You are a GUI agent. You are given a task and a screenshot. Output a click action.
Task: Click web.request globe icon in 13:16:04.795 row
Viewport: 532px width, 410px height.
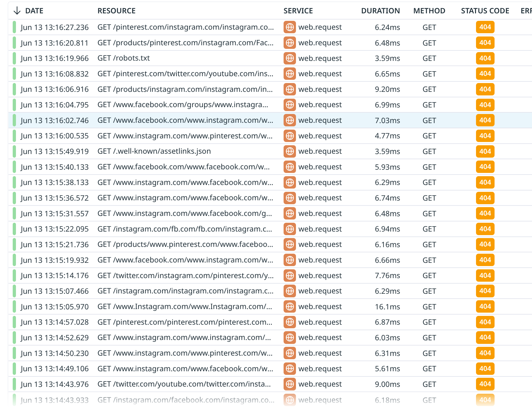[290, 105]
